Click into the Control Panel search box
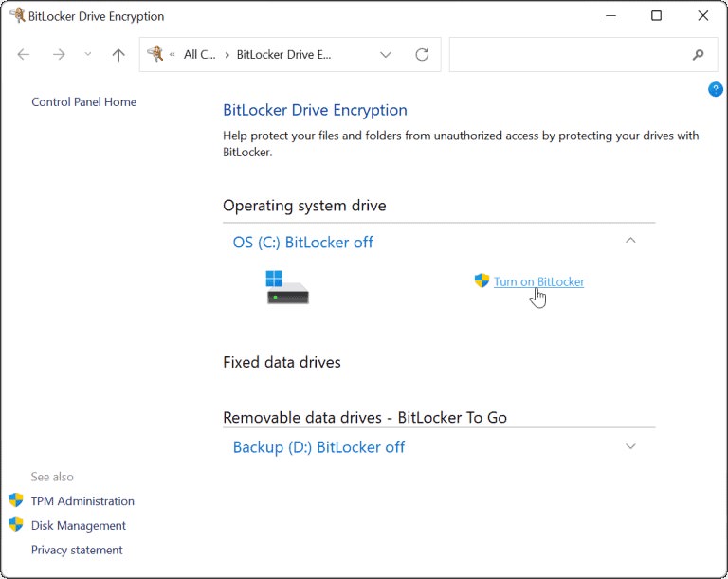The height and width of the screenshot is (579, 728). pos(583,55)
